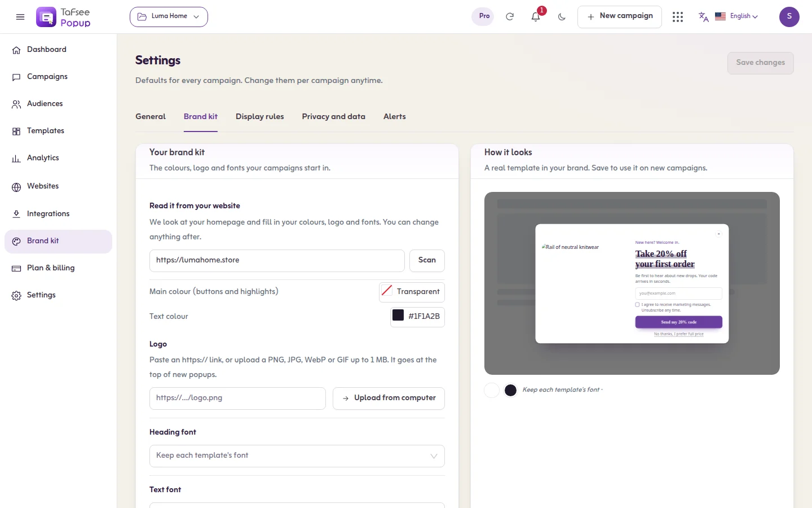The image size is (812, 508).
Task: Click the Templates layout icon in sidebar
Action: pos(16,131)
